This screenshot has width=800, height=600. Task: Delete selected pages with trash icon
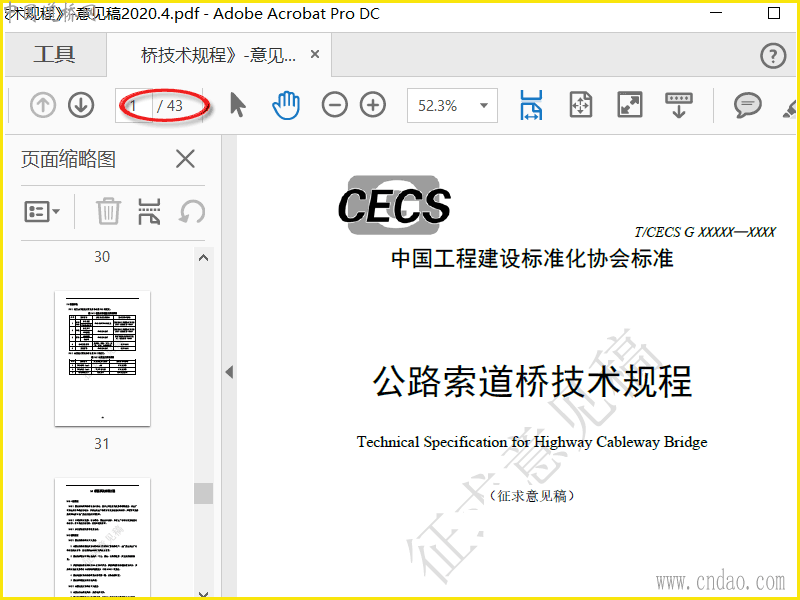tap(108, 211)
